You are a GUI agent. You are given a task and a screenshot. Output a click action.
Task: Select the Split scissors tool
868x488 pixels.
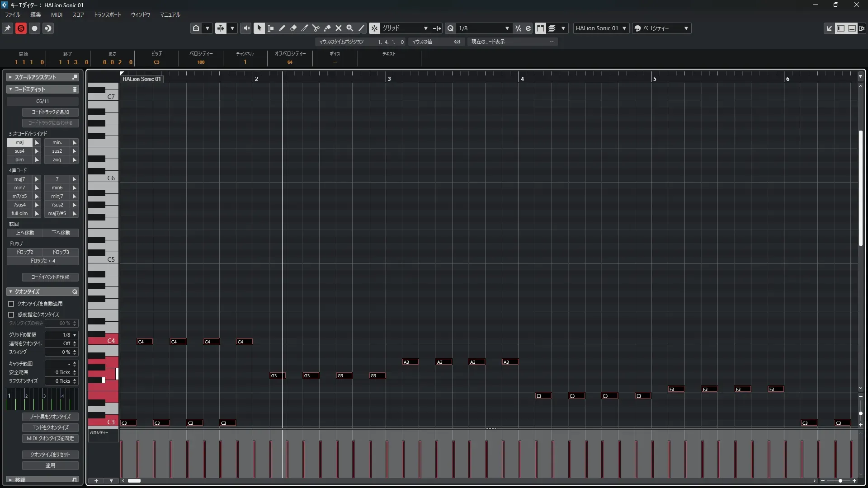tap(316, 28)
